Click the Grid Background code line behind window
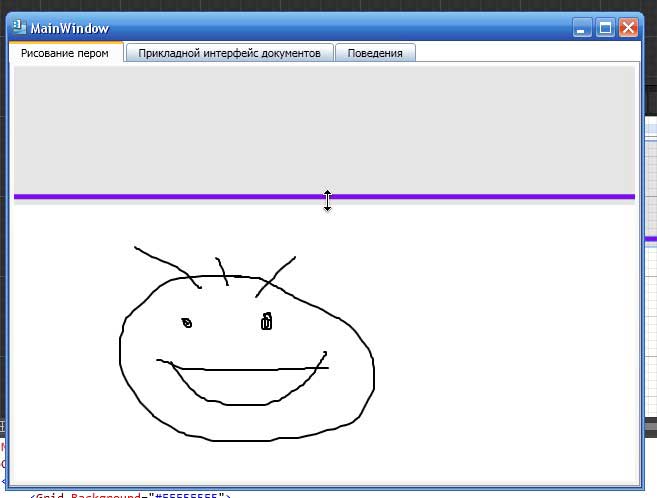The width and height of the screenshot is (657, 498). [x=130, y=495]
